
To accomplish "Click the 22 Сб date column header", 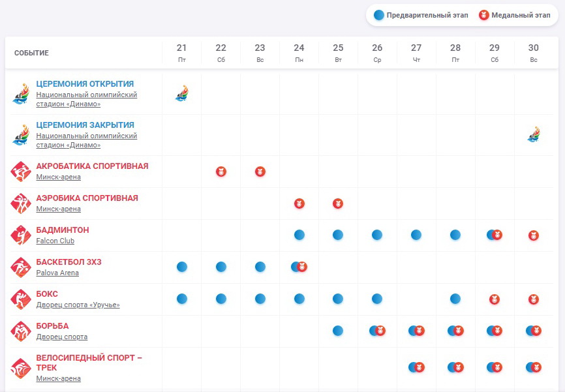I will point(221,53).
